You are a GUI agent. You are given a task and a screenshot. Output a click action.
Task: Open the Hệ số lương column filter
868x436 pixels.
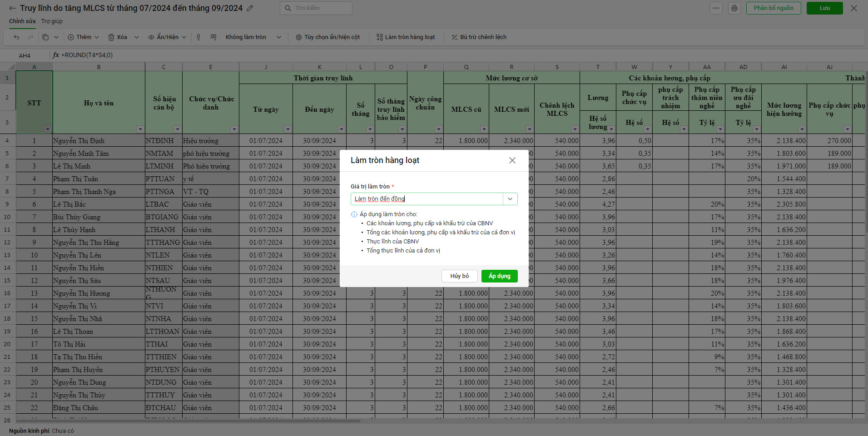coord(611,129)
